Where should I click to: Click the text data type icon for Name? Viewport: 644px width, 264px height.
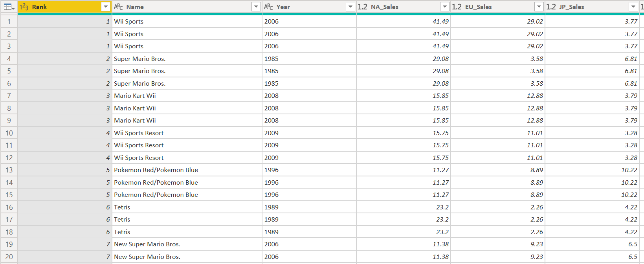click(118, 7)
